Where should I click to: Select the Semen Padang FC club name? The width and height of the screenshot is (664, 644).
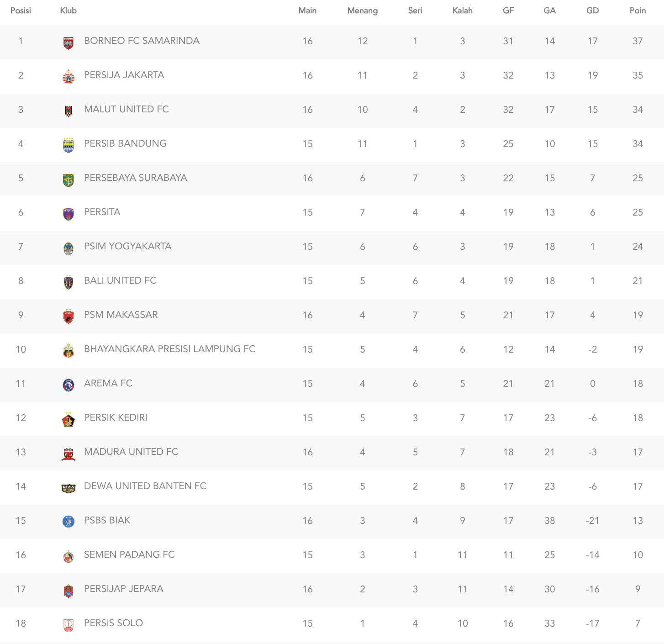click(129, 554)
